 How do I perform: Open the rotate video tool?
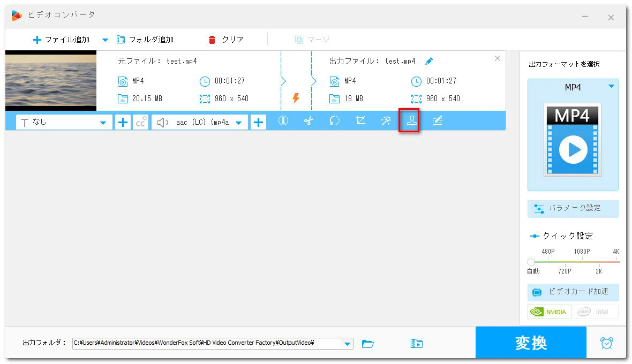click(335, 121)
